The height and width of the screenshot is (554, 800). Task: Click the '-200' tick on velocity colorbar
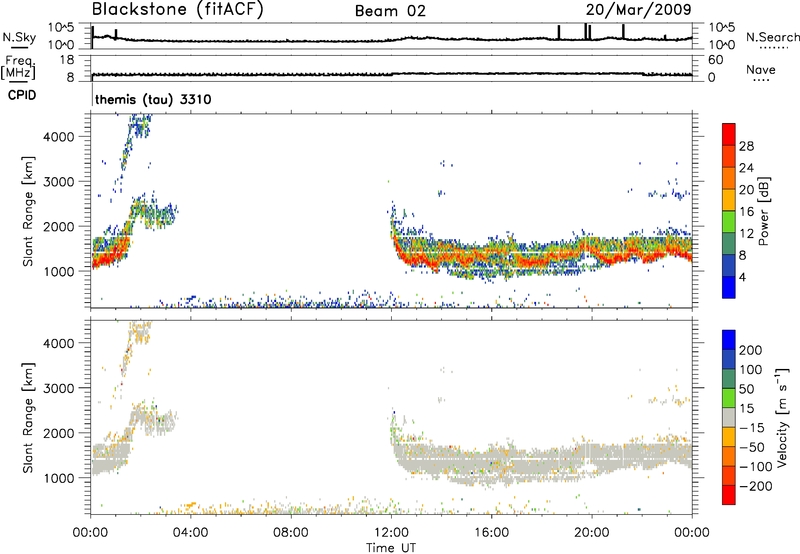click(x=754, y=486)
